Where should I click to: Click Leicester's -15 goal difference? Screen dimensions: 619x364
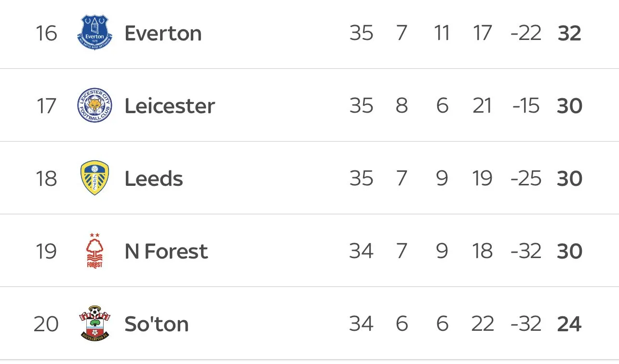526,106
